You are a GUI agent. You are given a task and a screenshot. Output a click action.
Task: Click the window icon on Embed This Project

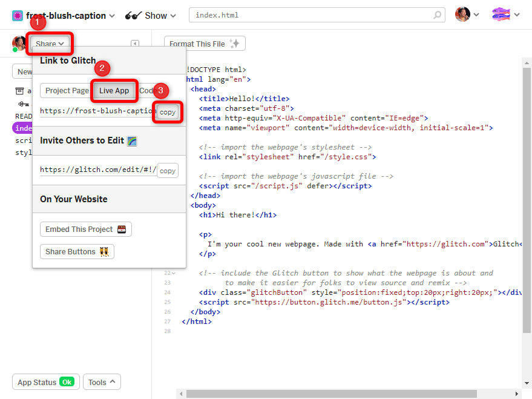(x=122, y=229)
